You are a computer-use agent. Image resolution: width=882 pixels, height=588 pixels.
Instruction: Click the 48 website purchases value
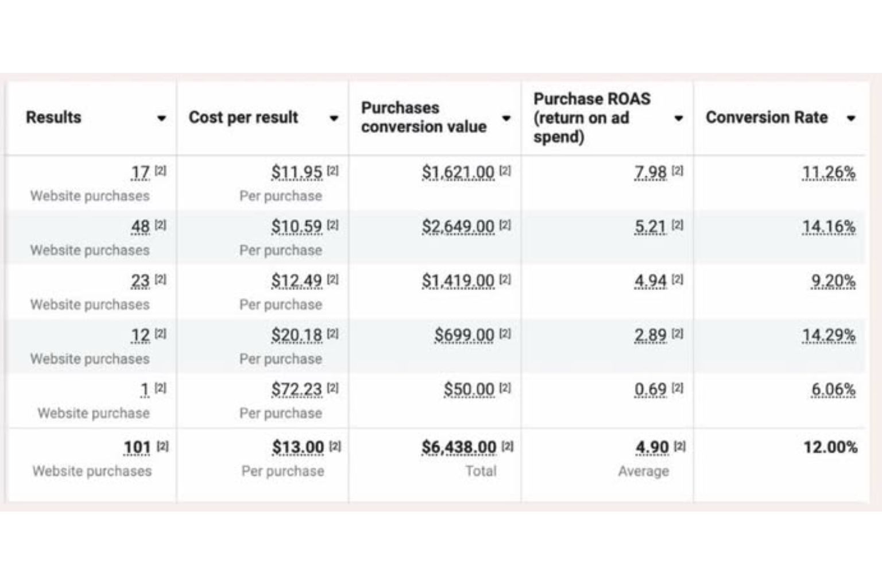click(140, 227)
